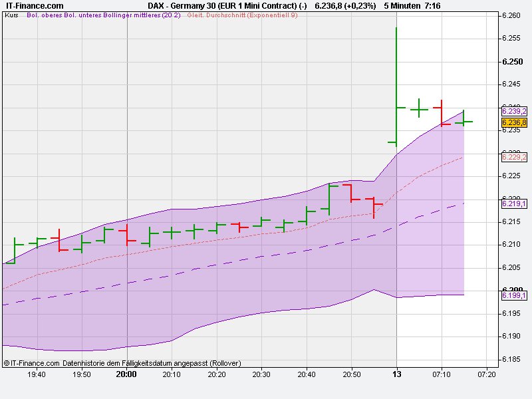Click the bold 13 date label on time axis
532x399 pixels.
pyautogui.click(x=396, y=374)
